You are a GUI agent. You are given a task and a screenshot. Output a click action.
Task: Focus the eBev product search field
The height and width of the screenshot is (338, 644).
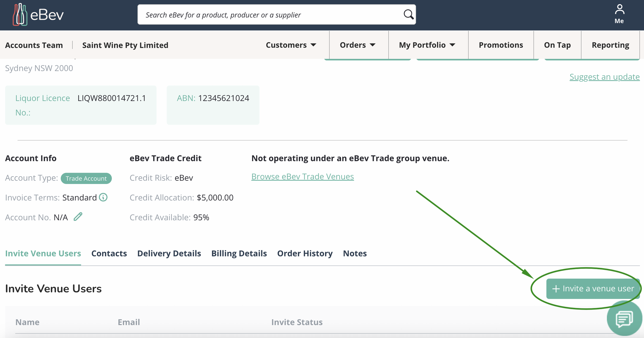tap(270, 15)
